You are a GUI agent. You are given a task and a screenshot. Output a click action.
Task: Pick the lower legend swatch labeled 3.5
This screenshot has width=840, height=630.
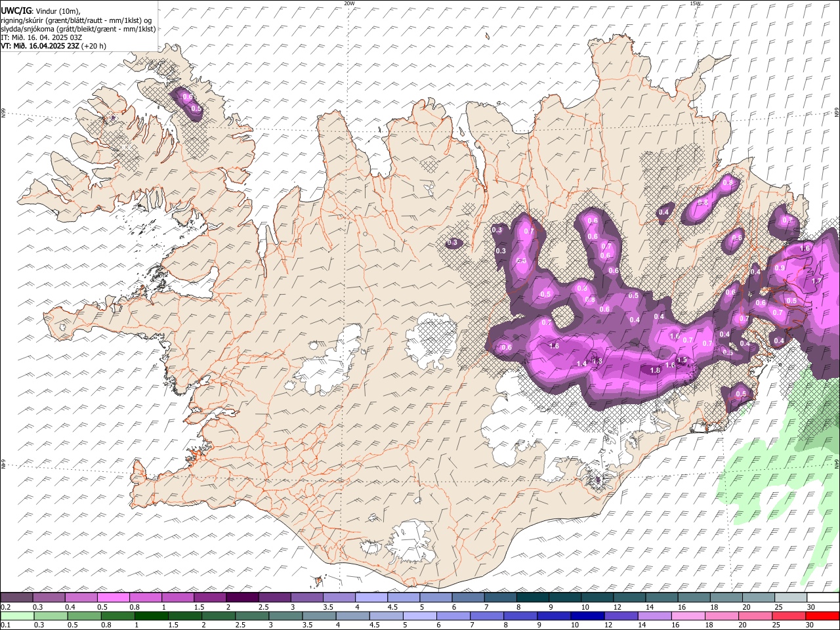(x=318, y=616)
